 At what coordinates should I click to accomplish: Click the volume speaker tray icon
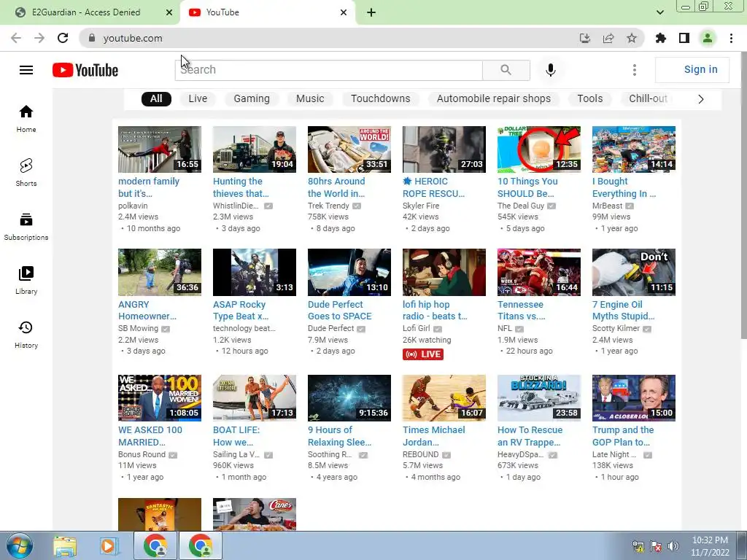click(673, 546)
